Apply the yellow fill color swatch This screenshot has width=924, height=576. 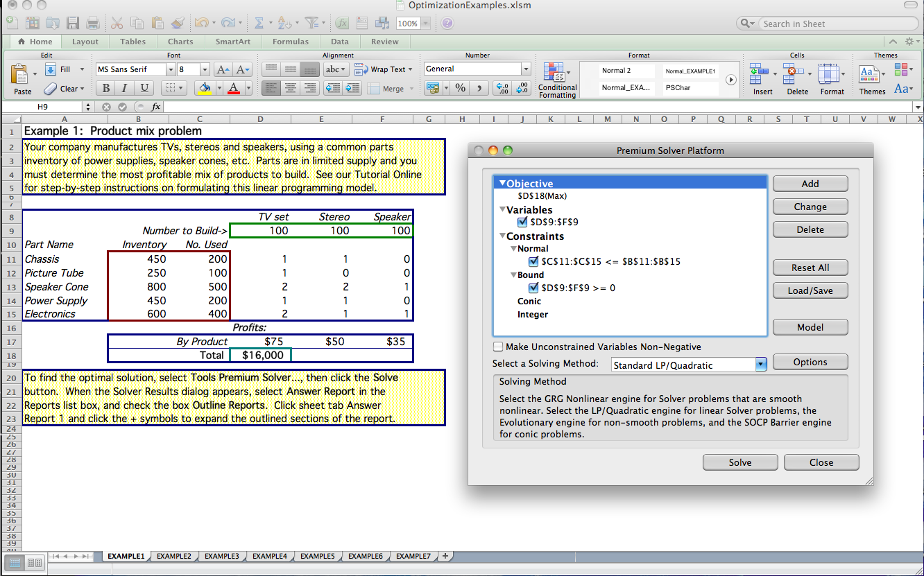204,88
